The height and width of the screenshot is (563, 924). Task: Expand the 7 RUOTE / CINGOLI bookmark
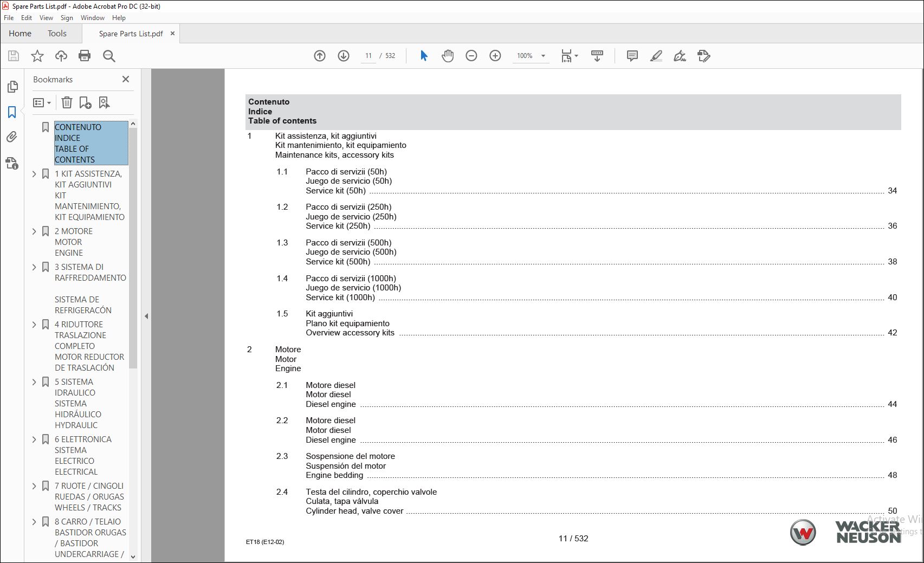[x=34, y=486]
